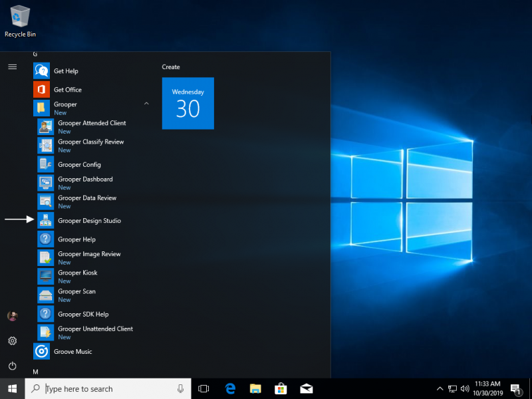
Task: Open the Wednesday 30 calendar tile
Action: click(188, 103)
